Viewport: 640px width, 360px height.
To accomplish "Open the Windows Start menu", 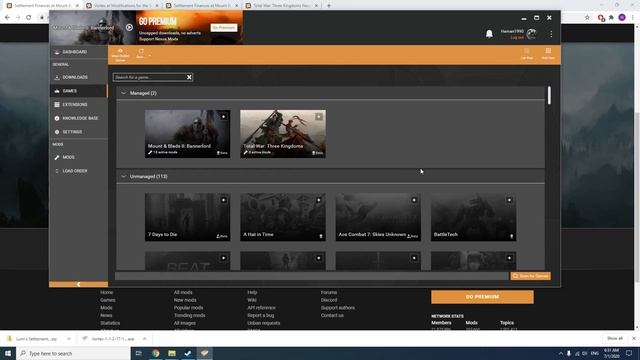I will (8, 353).
